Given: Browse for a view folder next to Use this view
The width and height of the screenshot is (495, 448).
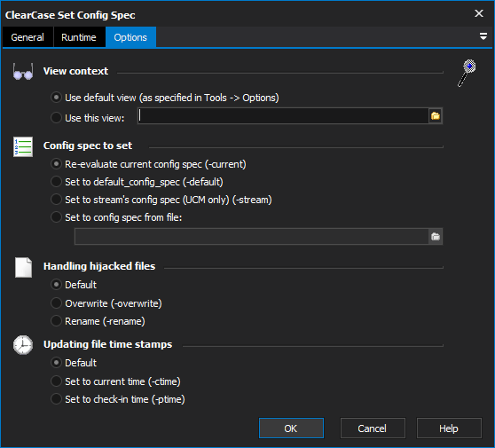Looking at the screenshot, I should coord(436,116).
